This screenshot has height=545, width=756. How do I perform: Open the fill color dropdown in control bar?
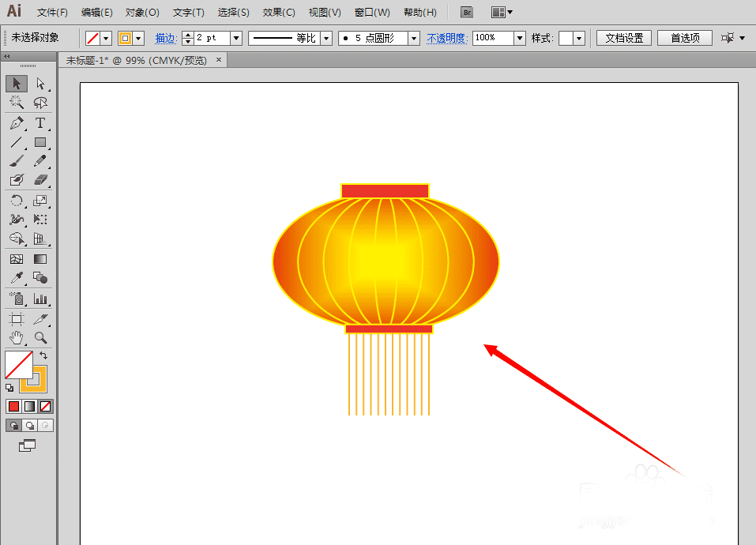[x=106, y=38]
